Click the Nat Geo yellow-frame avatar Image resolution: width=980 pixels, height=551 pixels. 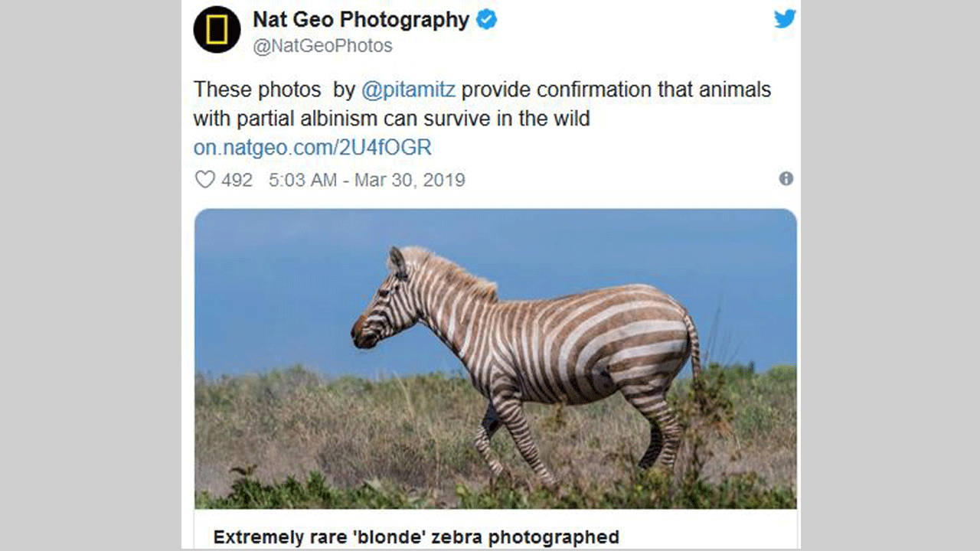(217, 30)
